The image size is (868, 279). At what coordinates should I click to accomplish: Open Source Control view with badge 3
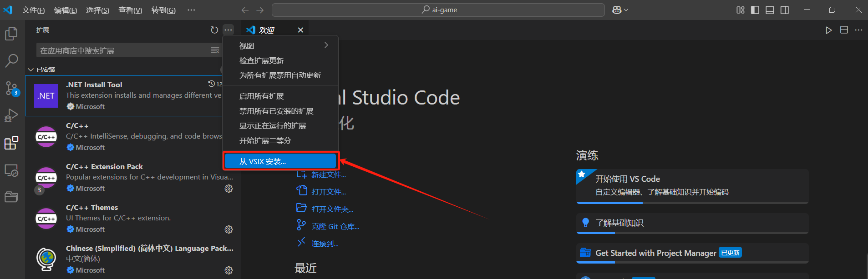(11, 88)
